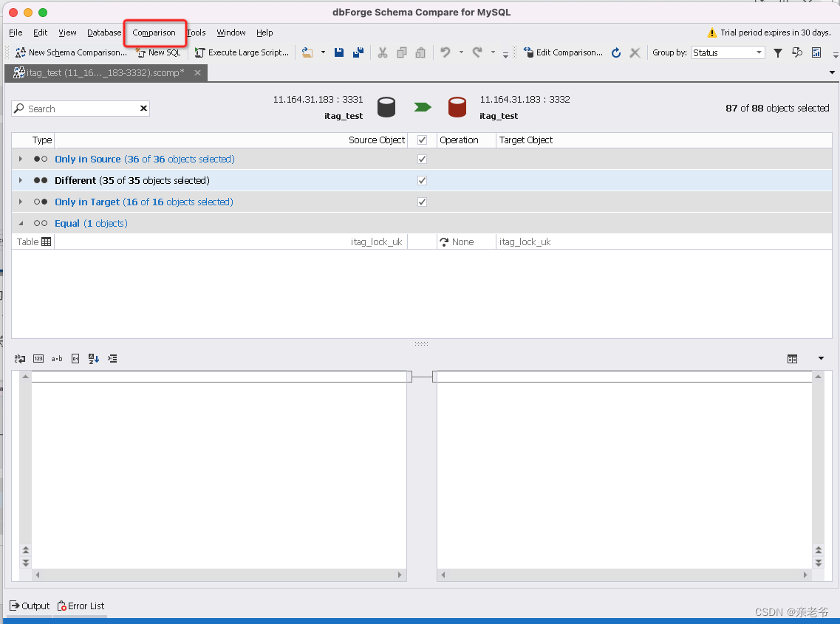
Task: Select source object itag_lock_uk
Action: 377,242
